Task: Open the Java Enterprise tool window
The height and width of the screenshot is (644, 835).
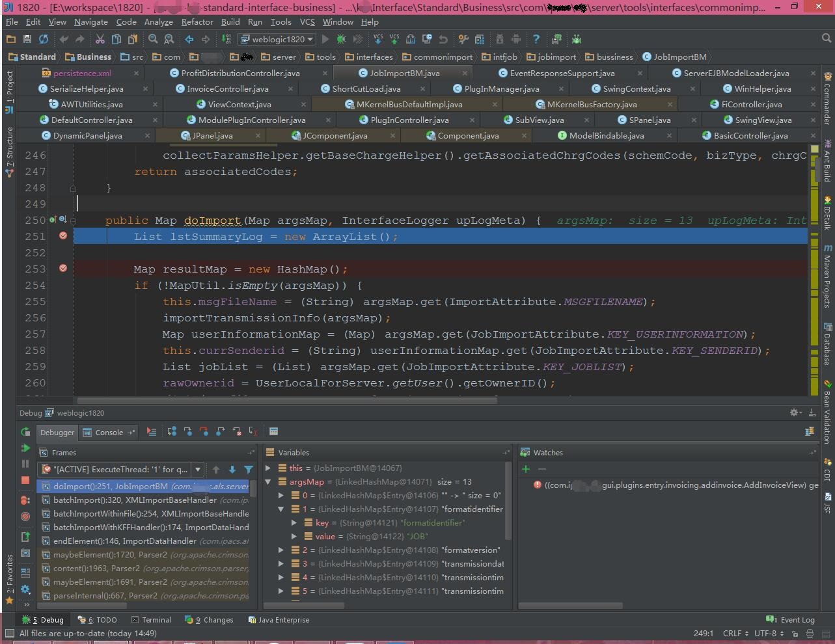Action: tap(279, 620)
